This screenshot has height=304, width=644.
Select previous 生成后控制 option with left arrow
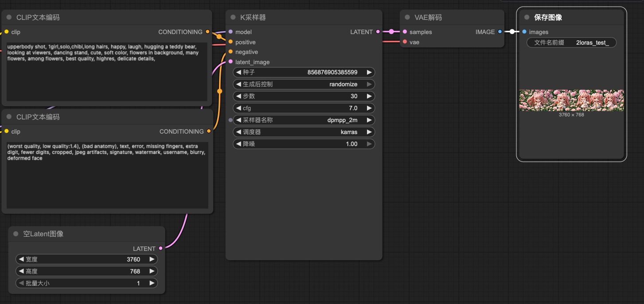tap(238, 84)
